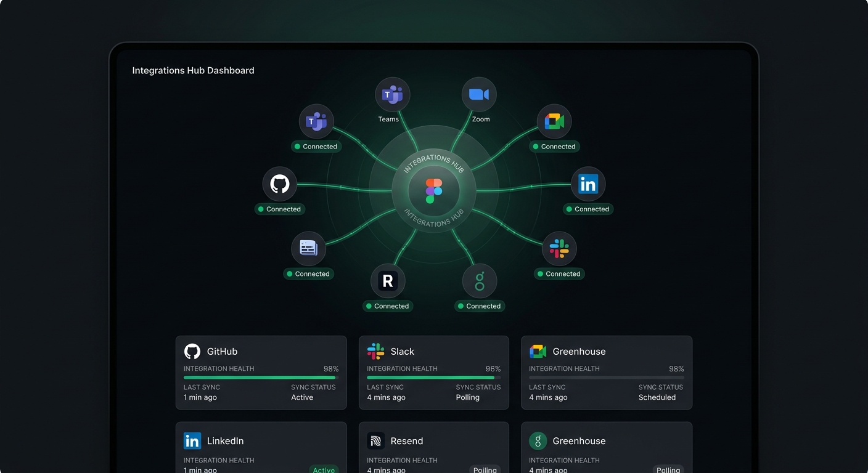Click the "Active" sync status on the GitHub card

pyautogui.click(x=302, y=398)
